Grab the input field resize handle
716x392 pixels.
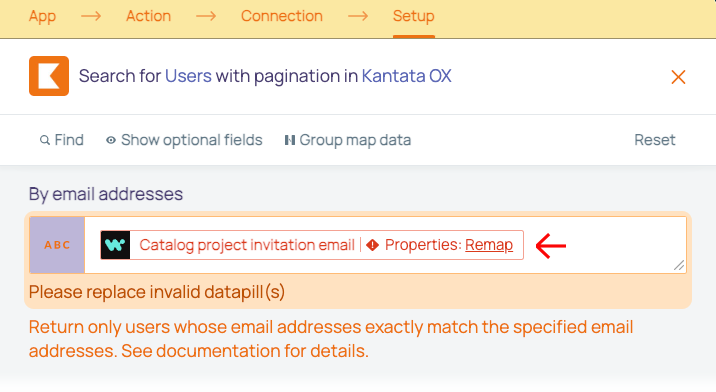[x=679, y=265]
